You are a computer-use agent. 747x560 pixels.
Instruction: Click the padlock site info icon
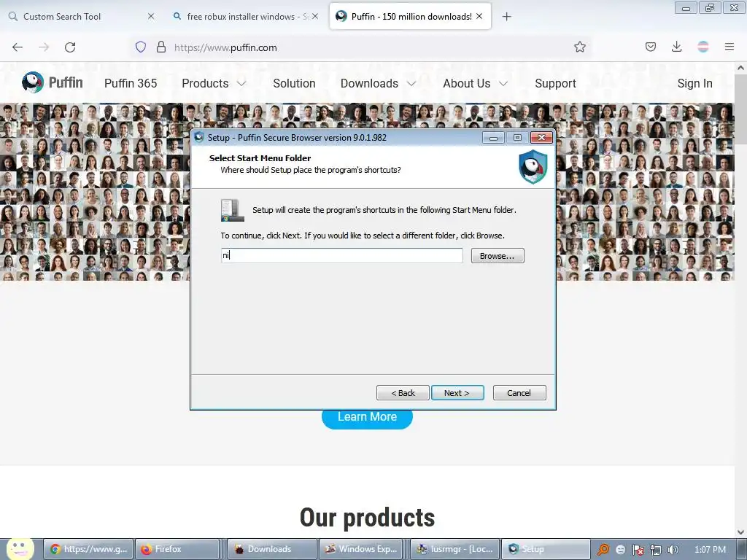click(161, 47)
